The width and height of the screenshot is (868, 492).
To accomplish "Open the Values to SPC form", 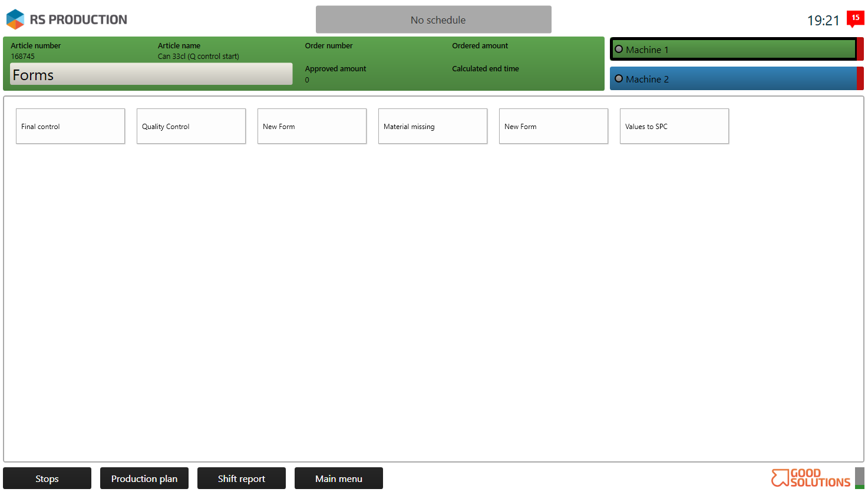I will pos(674,126).
